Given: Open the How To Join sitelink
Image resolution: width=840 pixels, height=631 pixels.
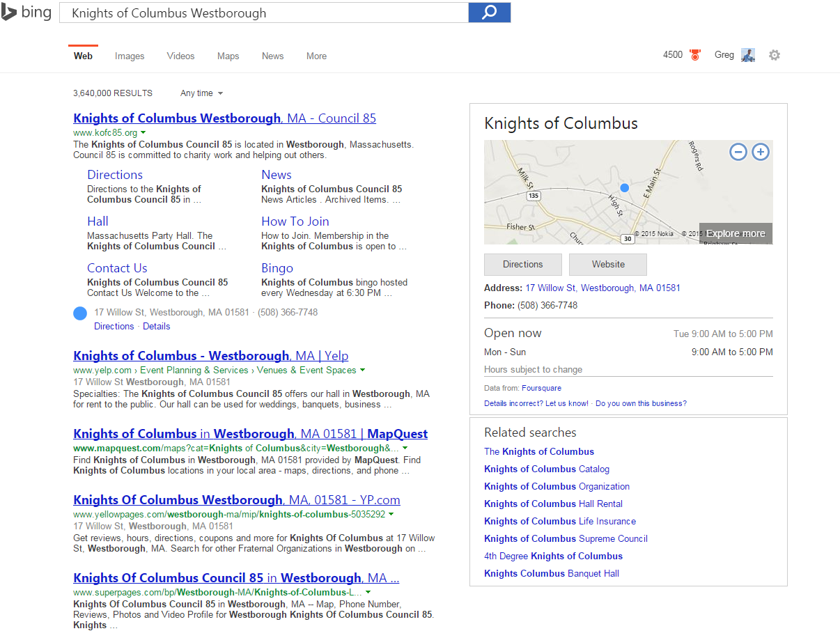Looking at the screenshot, I should pos(295,221).
